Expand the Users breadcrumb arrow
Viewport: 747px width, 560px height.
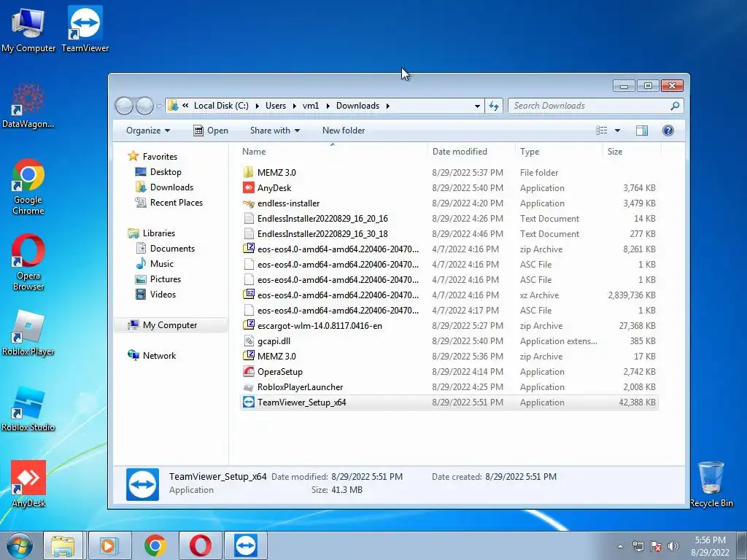click(x=295, y=106)
